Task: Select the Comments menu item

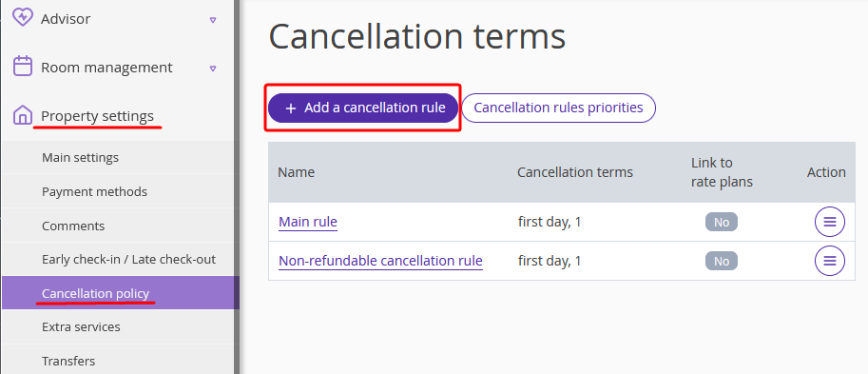Action: coord(73,226)
